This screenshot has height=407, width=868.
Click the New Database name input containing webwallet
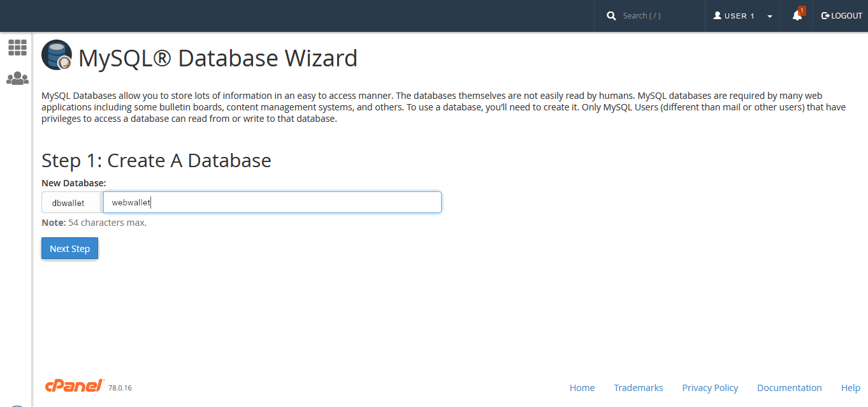tap(272, 203)
